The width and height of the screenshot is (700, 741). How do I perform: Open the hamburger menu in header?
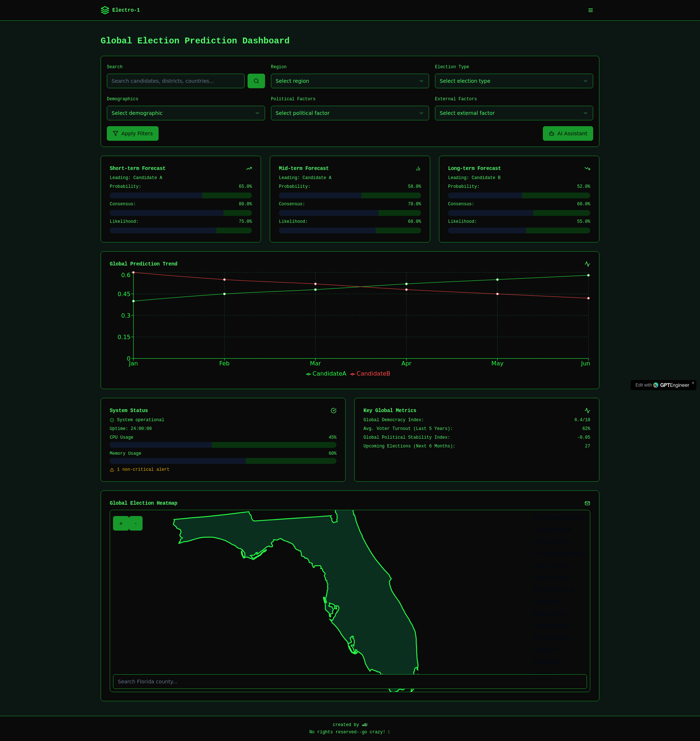[x=590, y=10]
